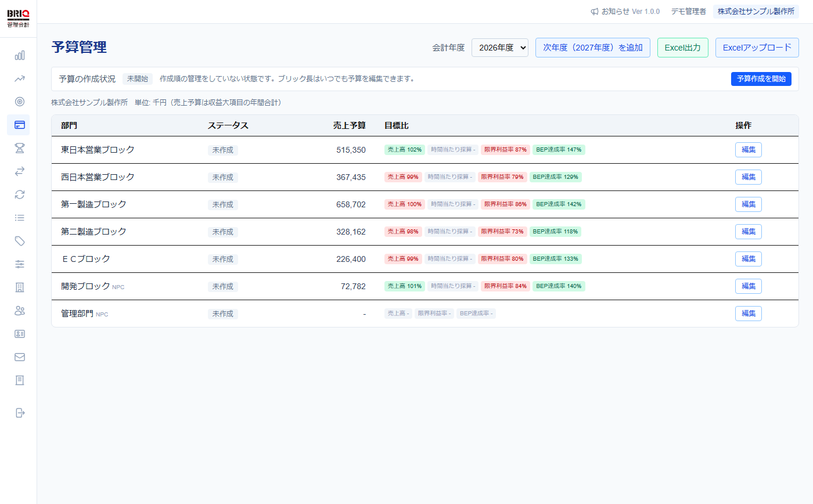Screen dimensions: 813x504
Task: Open the users group icon in sidebar
Action: pos(20,311)
